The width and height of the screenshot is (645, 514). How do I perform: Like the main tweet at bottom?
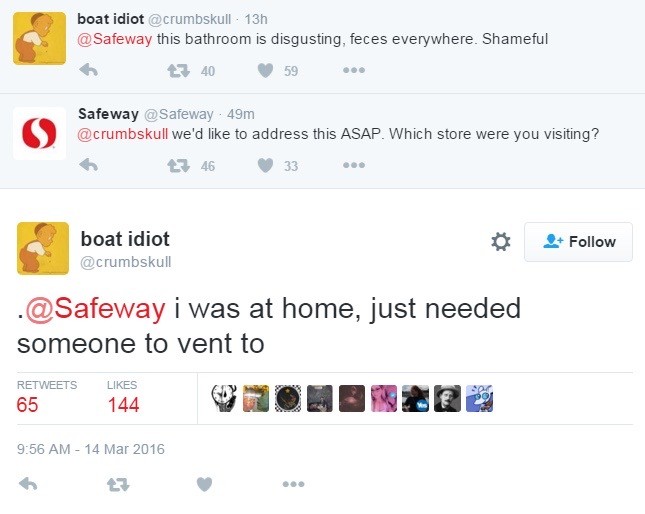pos(204,483)
